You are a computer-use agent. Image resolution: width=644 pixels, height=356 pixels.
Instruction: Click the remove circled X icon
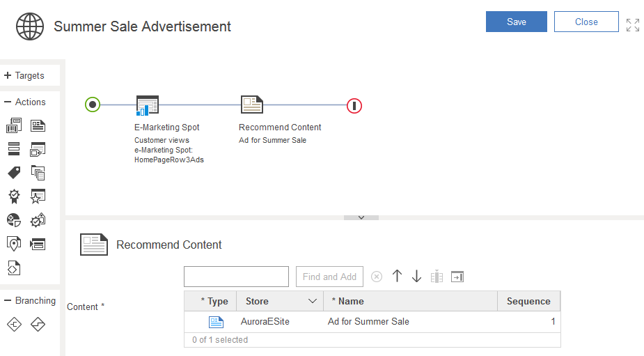pyautogui.click(x=377, y=277)
